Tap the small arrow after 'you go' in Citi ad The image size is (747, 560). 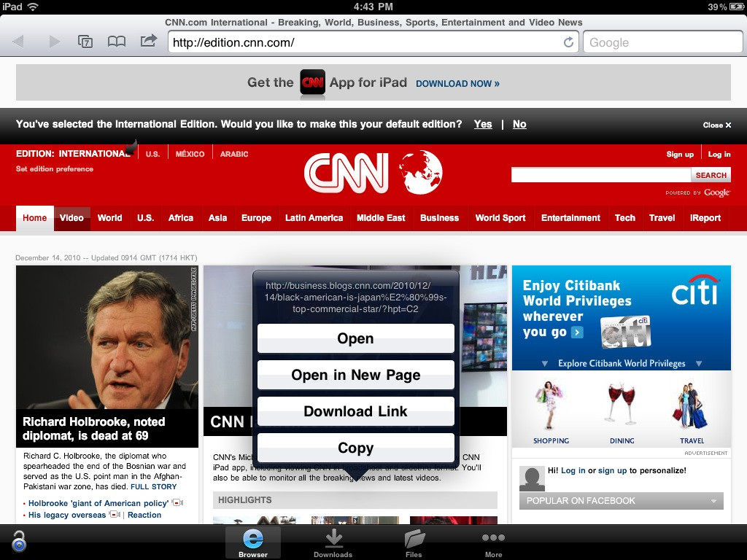(577, 332)
